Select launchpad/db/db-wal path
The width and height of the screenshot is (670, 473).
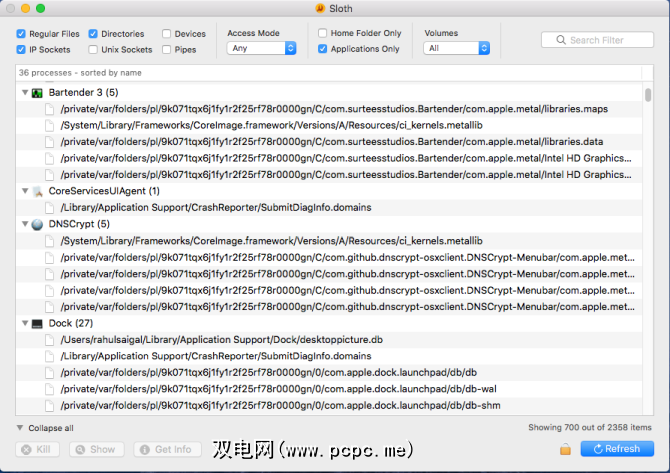click(x=278, y=389)
